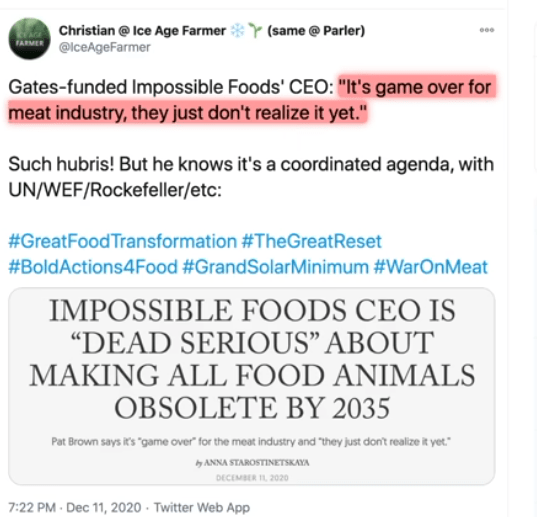Open the @IceAgeFarmer handle link

click(x=104, y=47)
